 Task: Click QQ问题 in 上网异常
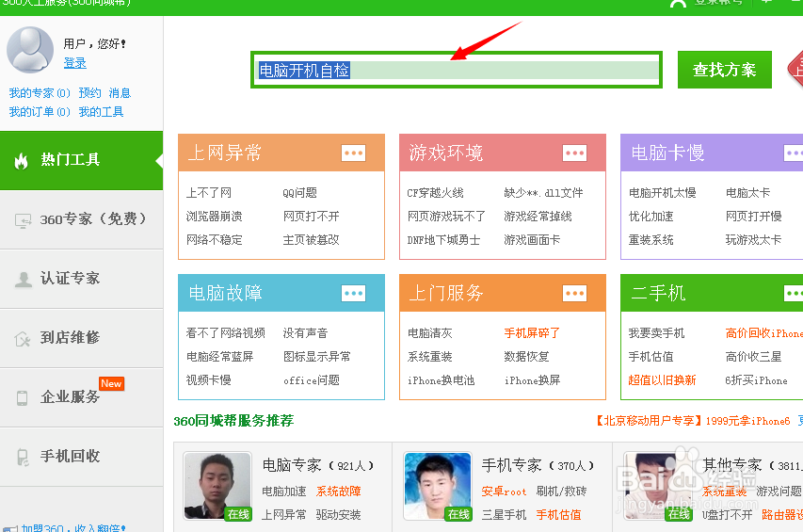pyautogui.click(x=300, y=193)
